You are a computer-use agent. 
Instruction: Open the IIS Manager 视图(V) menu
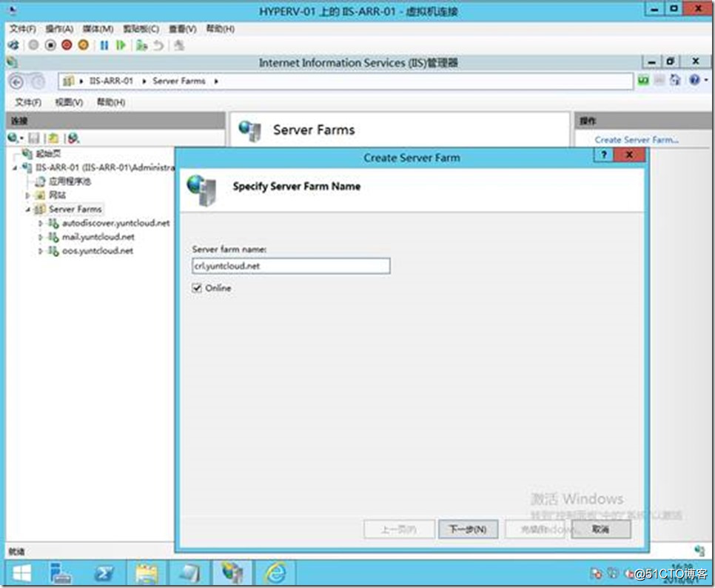(69, 102)
